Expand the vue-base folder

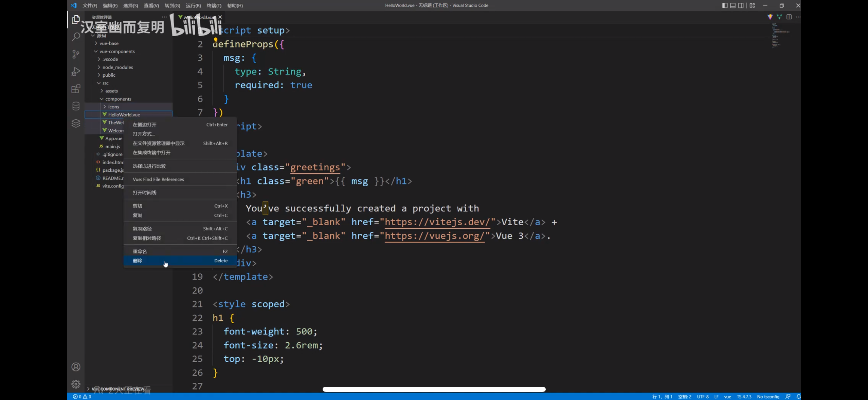pos(109,43)
